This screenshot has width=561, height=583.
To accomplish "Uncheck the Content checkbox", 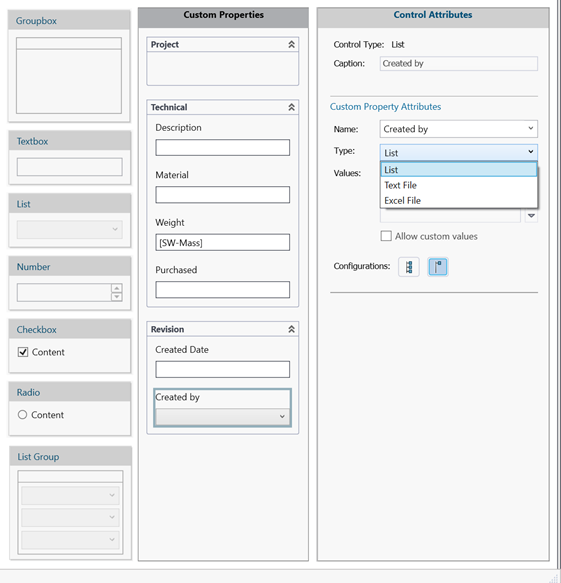I will coord(23,352).
